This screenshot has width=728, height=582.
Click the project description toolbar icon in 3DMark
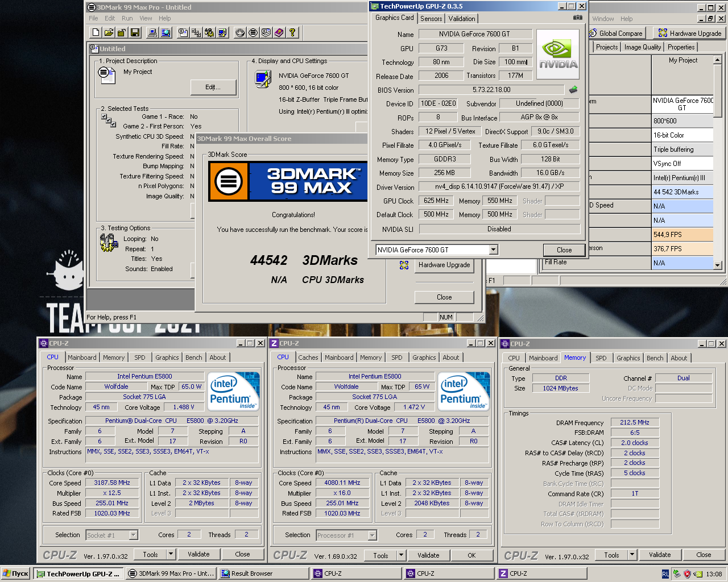tap(183, 33)
